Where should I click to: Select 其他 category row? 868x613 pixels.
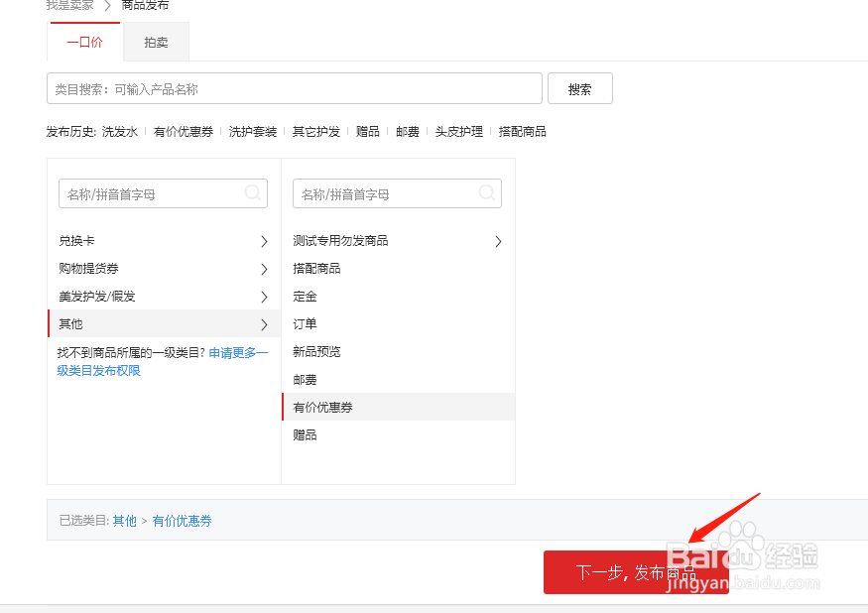(x=165, y=324)
